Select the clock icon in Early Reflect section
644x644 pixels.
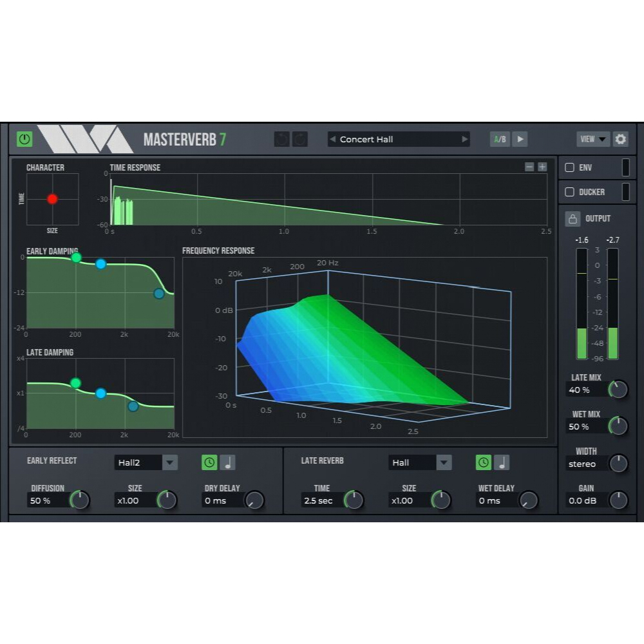point(209,462)
